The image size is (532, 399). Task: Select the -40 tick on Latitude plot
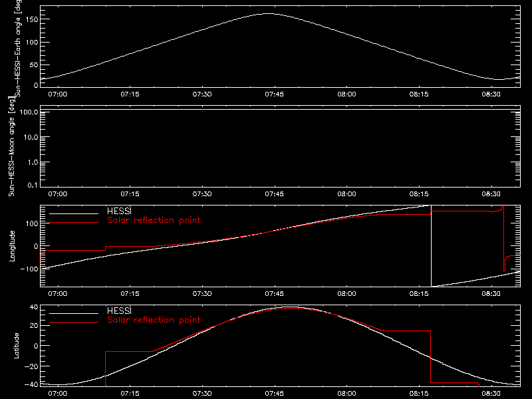(31, 384)
